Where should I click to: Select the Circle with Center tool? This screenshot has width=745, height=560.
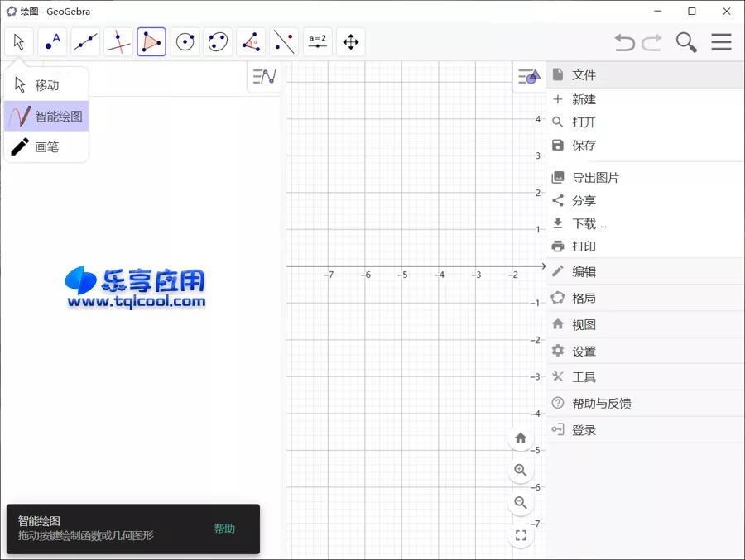coord(185,42)
